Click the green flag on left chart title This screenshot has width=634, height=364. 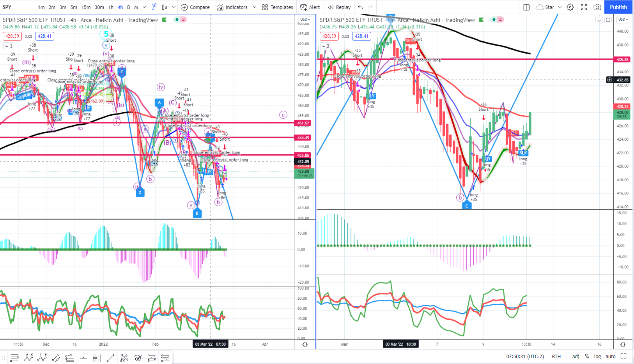click(164, 19)
